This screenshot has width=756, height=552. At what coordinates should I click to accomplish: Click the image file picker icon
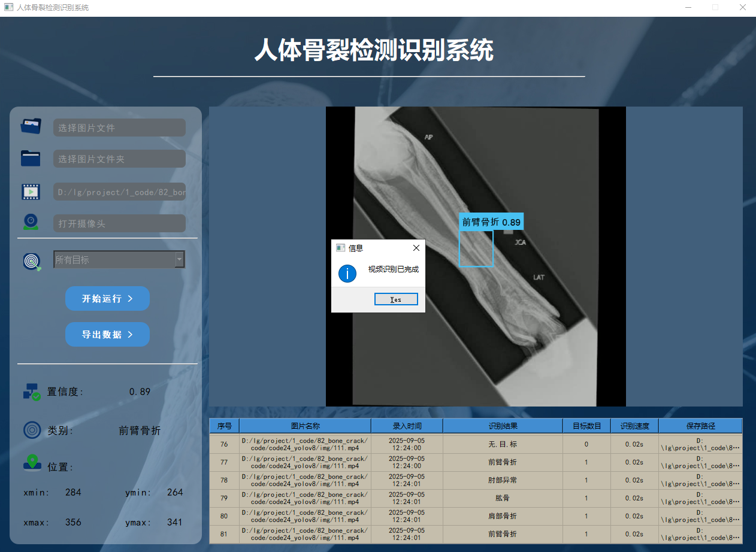[x=31, y=126]
